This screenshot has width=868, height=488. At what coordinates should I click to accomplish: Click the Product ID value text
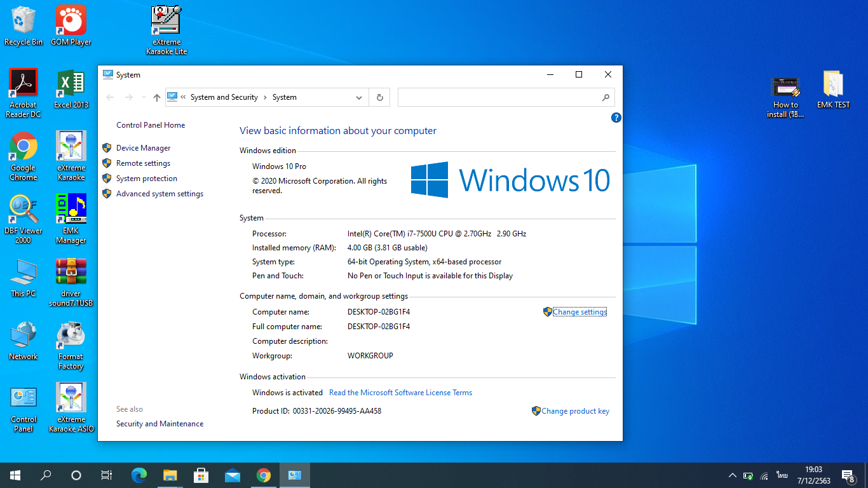click(x=337, y=411)
